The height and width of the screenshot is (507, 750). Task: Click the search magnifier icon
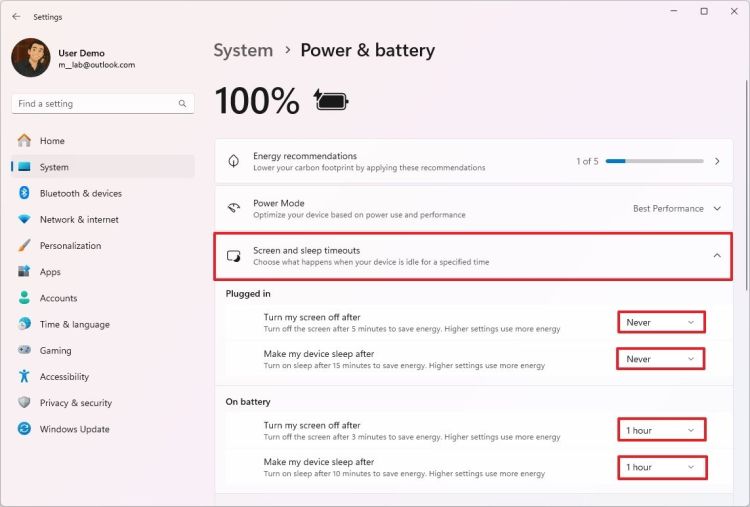pyautogui.click(x=182, y=104)
